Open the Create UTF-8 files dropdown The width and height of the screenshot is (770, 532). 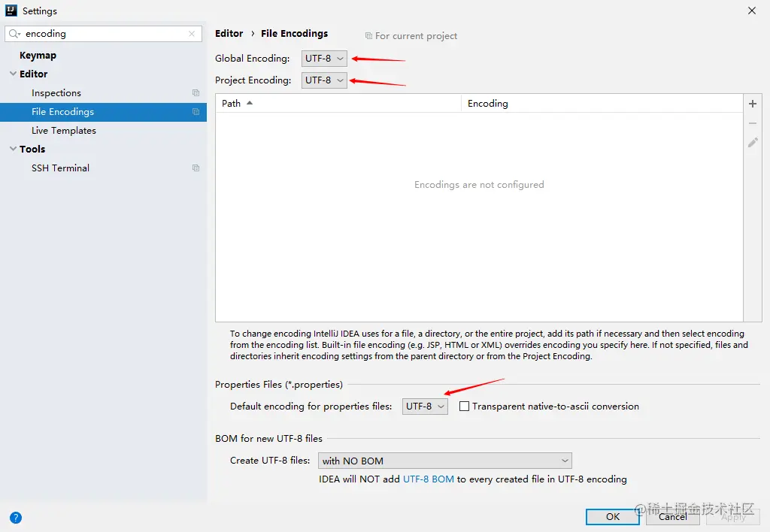click(445, 461)
